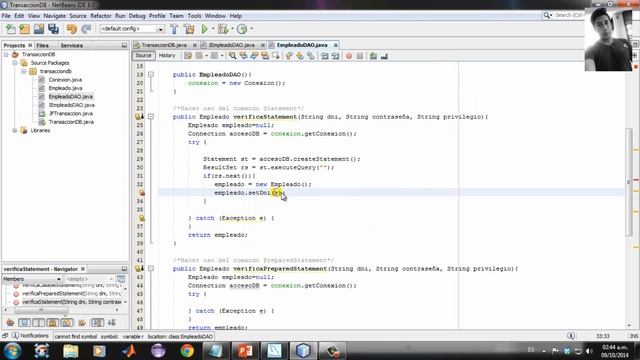Click the Search input field at top right

[x=569, y=16]
